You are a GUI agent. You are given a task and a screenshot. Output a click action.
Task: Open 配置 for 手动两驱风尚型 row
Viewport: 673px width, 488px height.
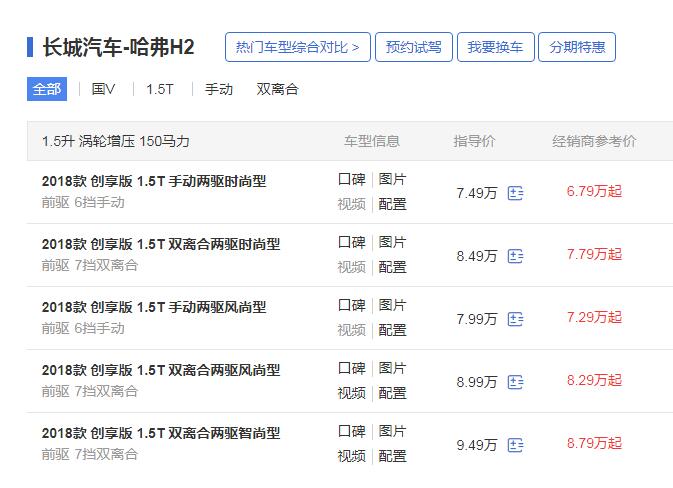coord(392,330)
